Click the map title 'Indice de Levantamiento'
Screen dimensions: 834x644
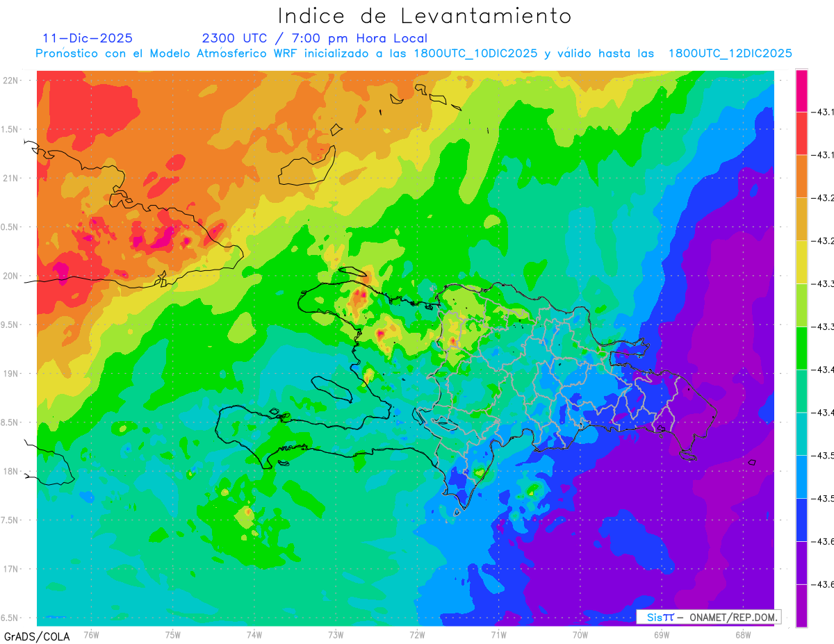click(425, 15)
